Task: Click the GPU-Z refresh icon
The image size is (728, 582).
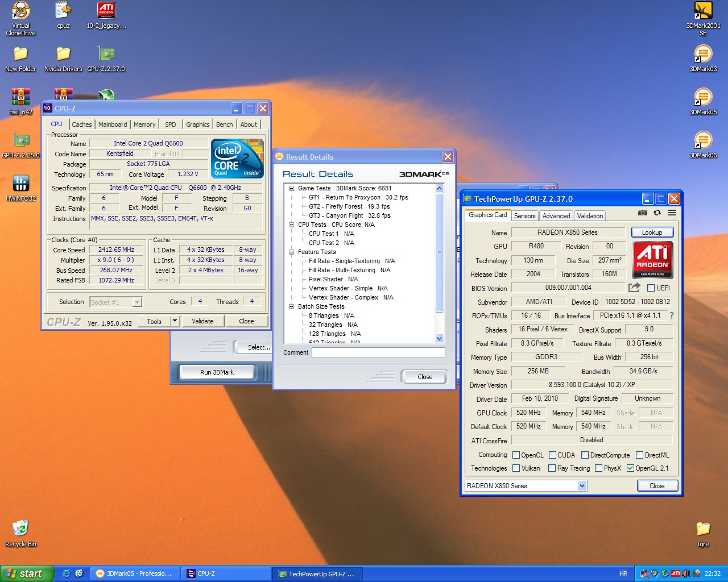Action: [657, 213]
